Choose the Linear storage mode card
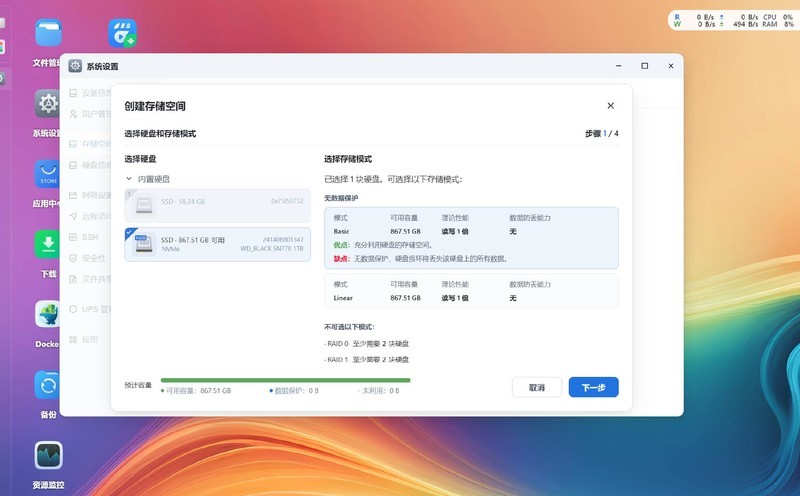Viewport: 800px width, 496px height. click(x=471, y=291)
